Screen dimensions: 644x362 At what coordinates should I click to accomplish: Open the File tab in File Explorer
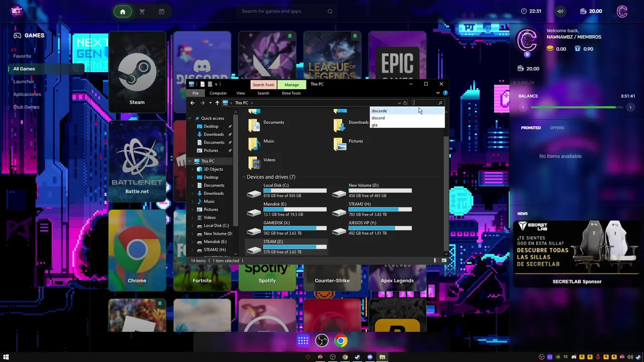[195, 93]
